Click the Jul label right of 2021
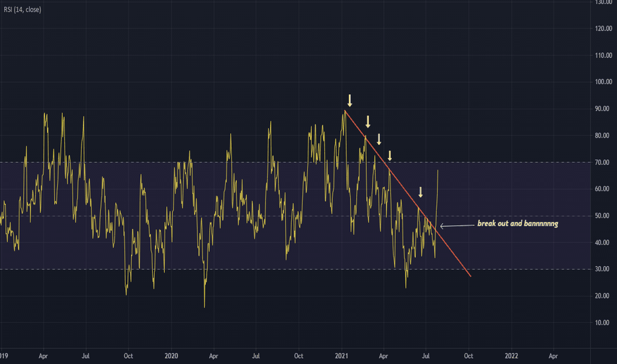The height and width of the screenshot is (364, 617). 426,356
